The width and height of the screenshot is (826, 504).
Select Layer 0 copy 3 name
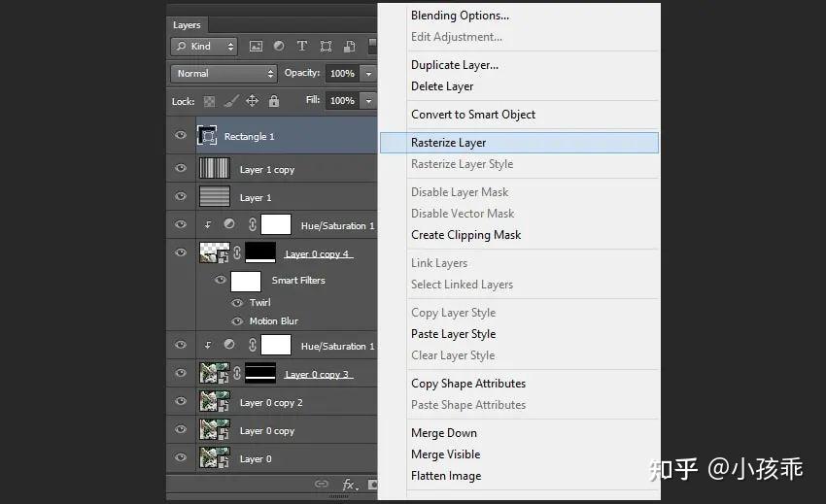[x=317, y=375]
